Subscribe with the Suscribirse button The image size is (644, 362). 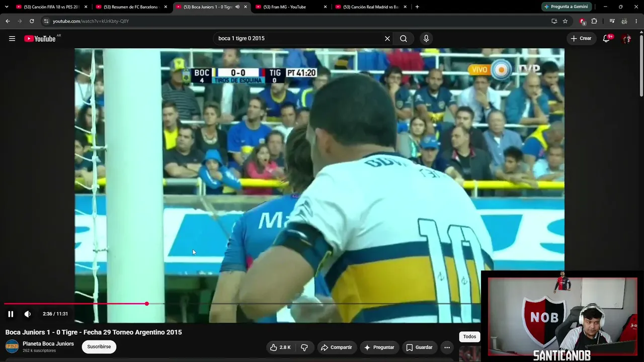99,347
